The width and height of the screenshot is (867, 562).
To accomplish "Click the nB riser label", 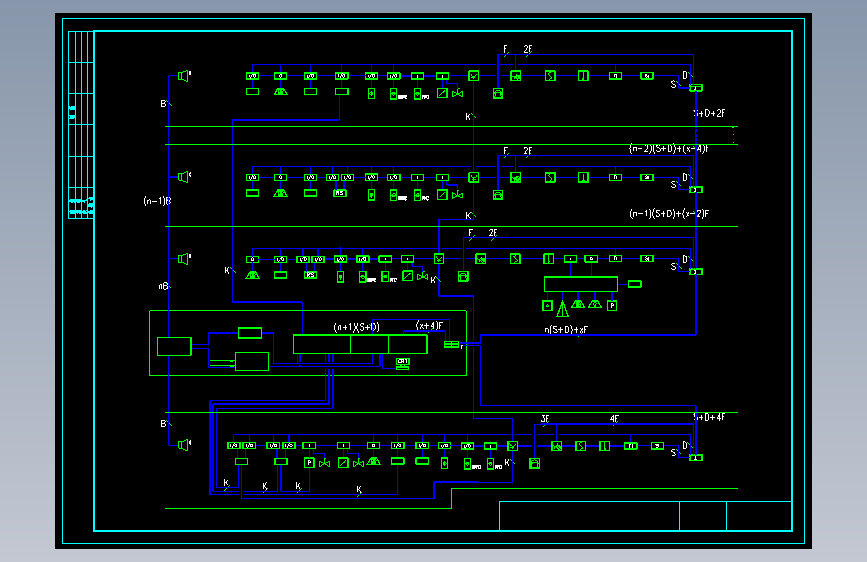I will pyautogui.click(x=164, y=286).
